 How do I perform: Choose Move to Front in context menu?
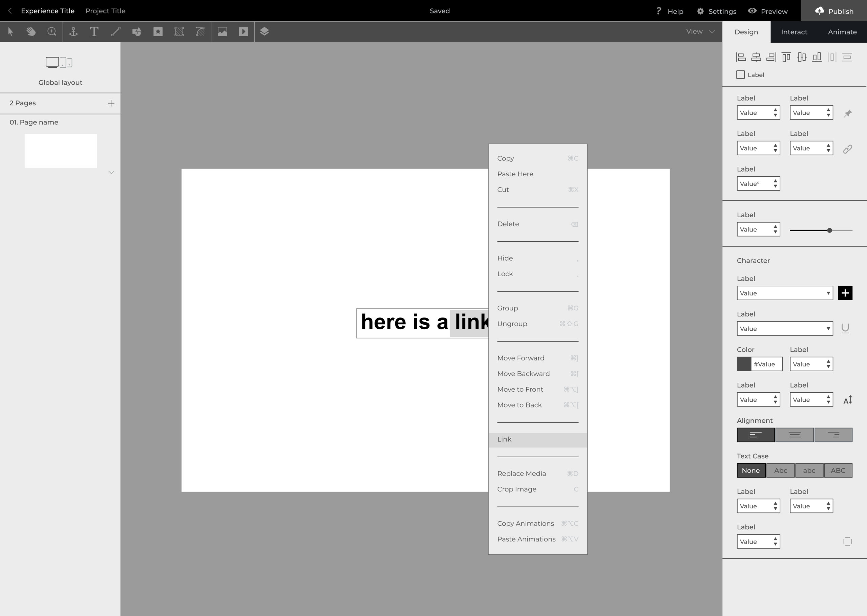click(538, 390)
